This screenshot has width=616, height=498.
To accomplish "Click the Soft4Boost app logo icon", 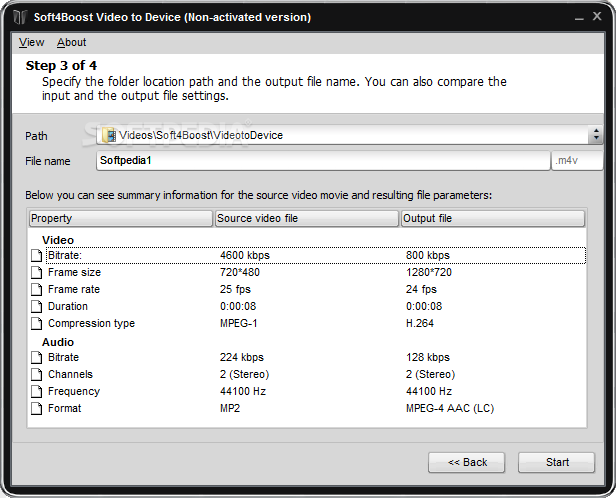I will 20,17.
